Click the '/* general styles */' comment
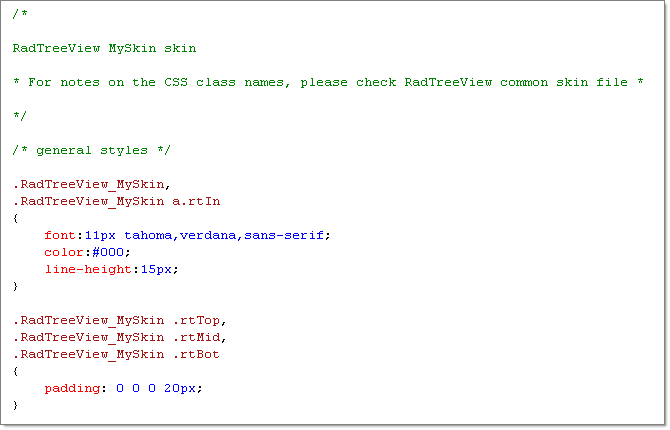 coord(91,150)
